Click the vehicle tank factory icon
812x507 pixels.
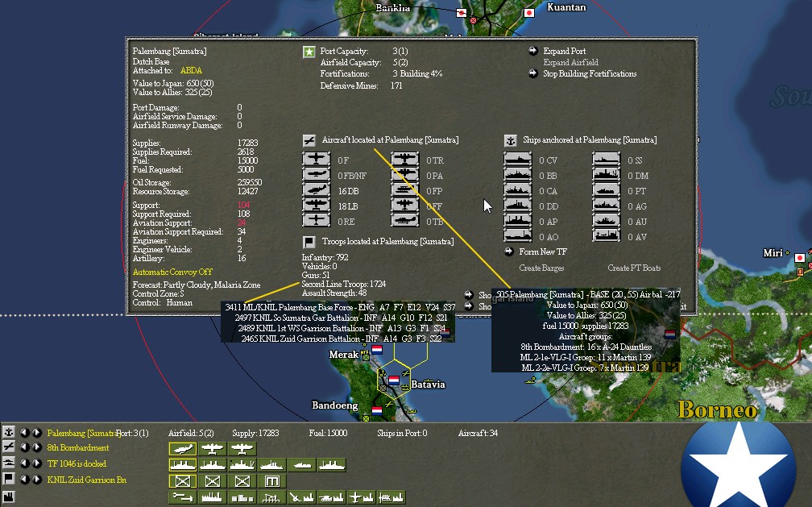331,497
